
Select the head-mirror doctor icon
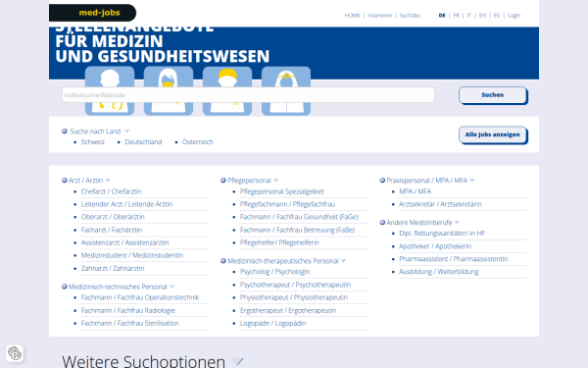pyautogui.click(x=286, y=91)
